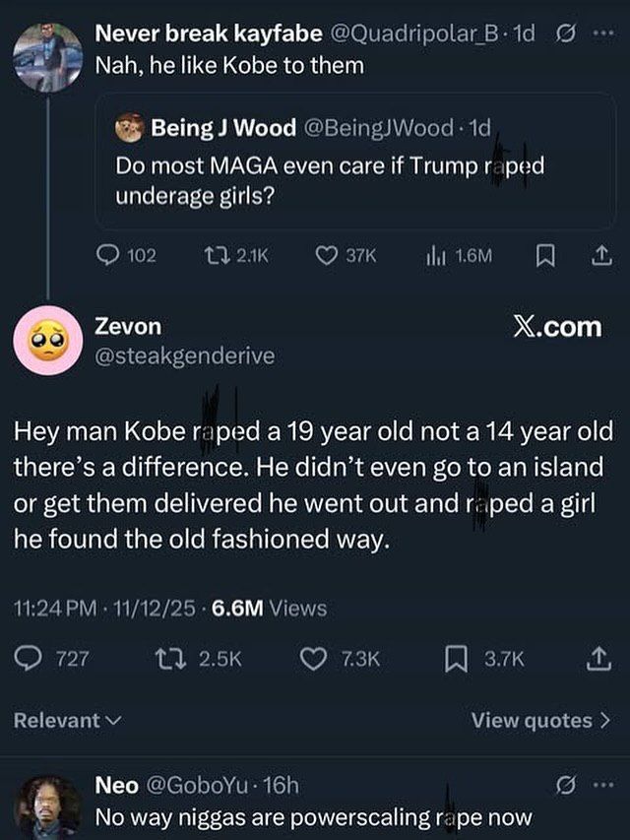Open more options on Neo's reply

click(601, 785)
